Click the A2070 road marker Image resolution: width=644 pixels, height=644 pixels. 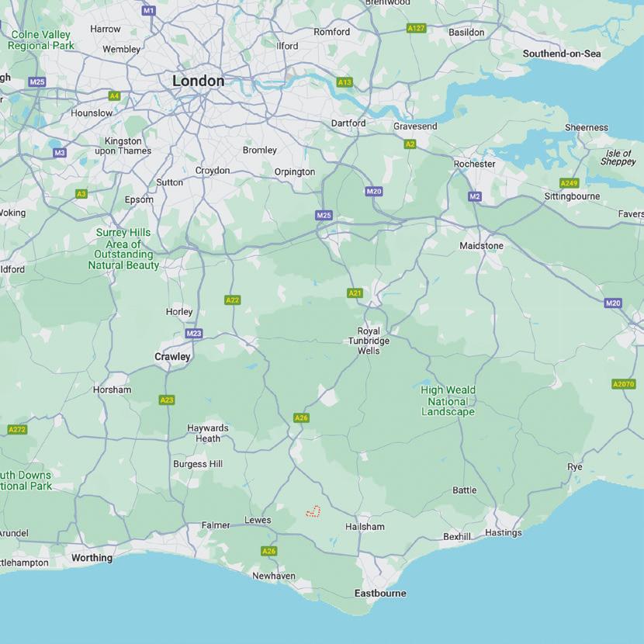click(624, 384)
